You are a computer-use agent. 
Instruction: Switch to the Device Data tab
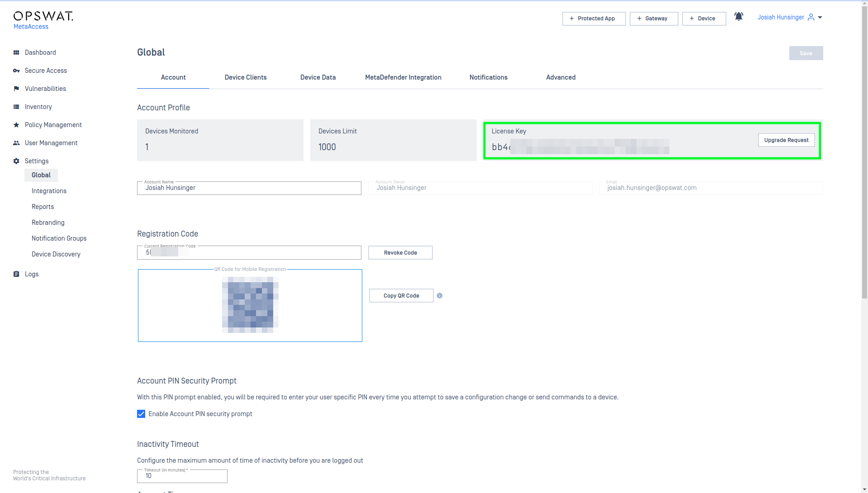coord(318,77)
